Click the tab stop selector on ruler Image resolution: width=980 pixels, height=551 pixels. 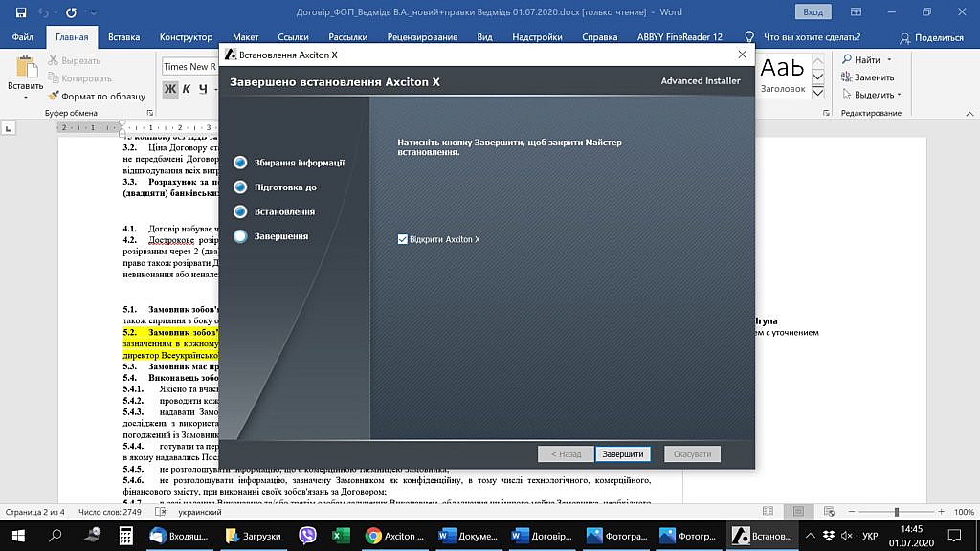[8, 128]
